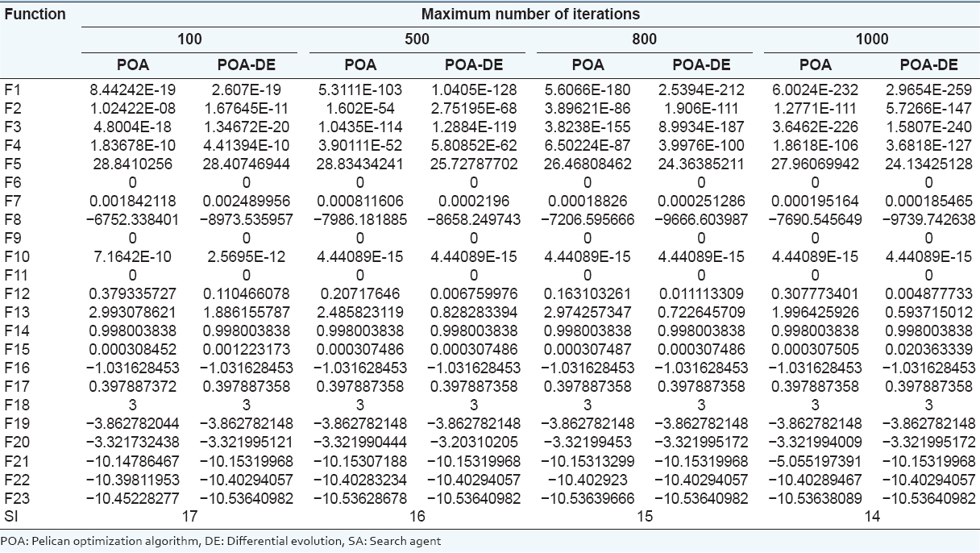Select the 100 iterations column heading
Screen dimensions: 980x553
click(x=189, y=39)
